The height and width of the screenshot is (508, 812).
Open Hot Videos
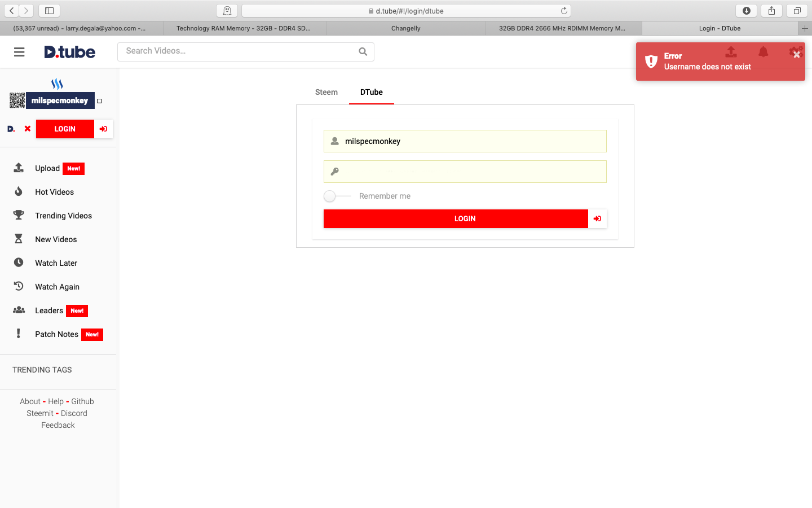(x=54, y=192)
